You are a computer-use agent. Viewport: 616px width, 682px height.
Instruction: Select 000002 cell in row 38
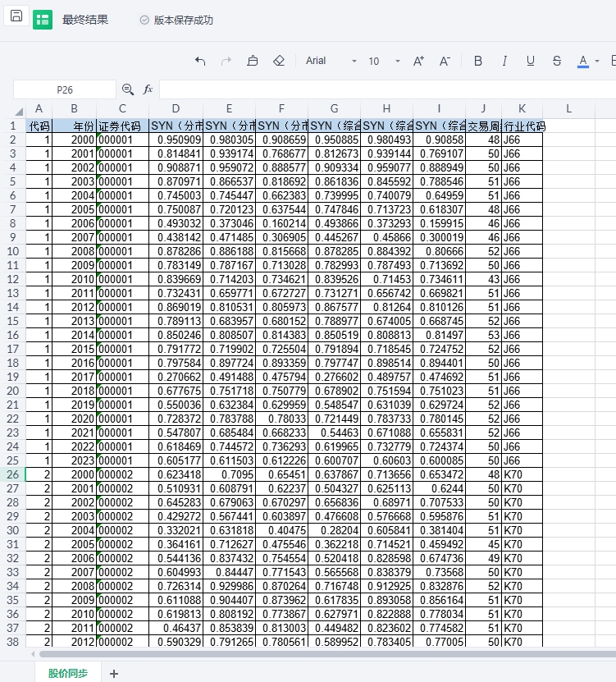(122, 642)
